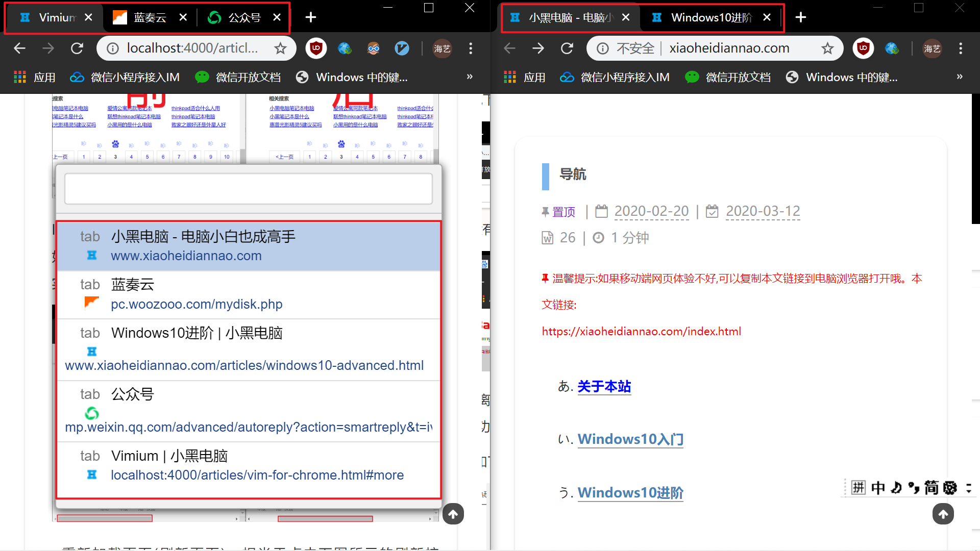Click site info icon beside 不安全 label
The width and height of the screenshot is (980, 551).
(x=603, y=48)
